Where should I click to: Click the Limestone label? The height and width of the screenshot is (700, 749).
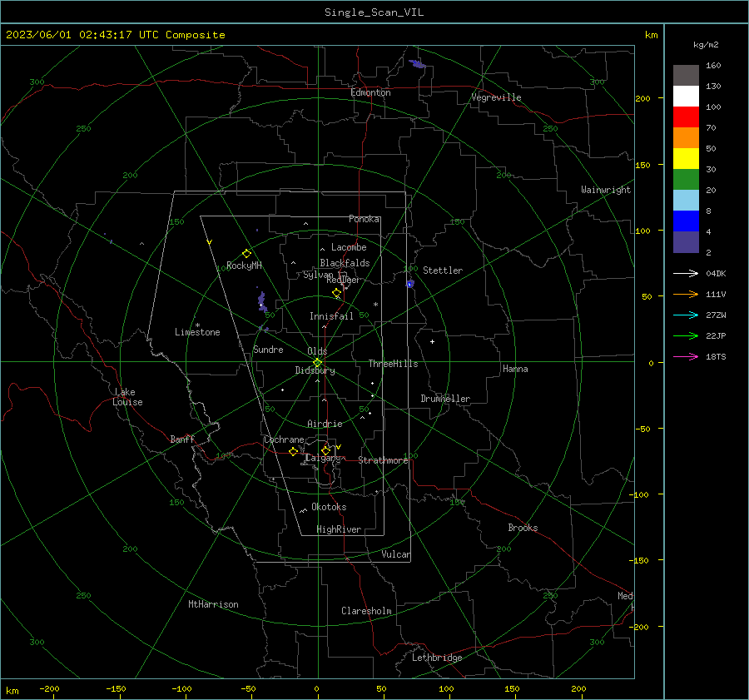[x=197, y=332]
